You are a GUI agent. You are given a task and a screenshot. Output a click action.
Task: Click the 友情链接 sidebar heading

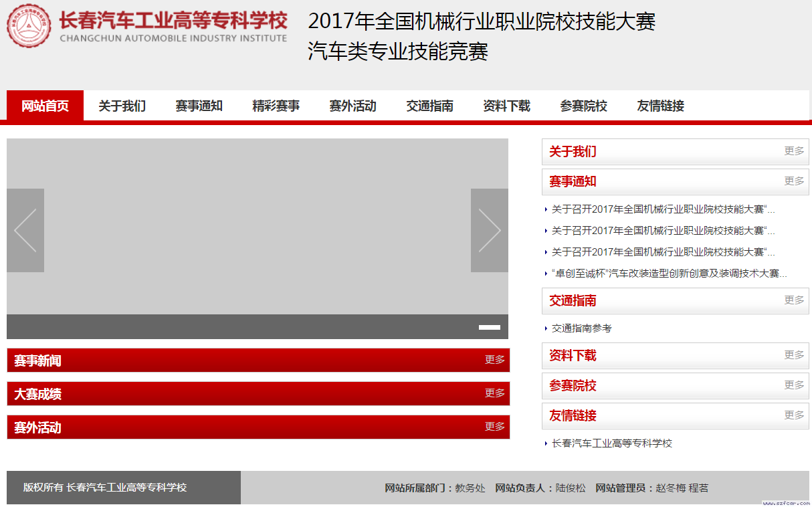coord(573,415)
